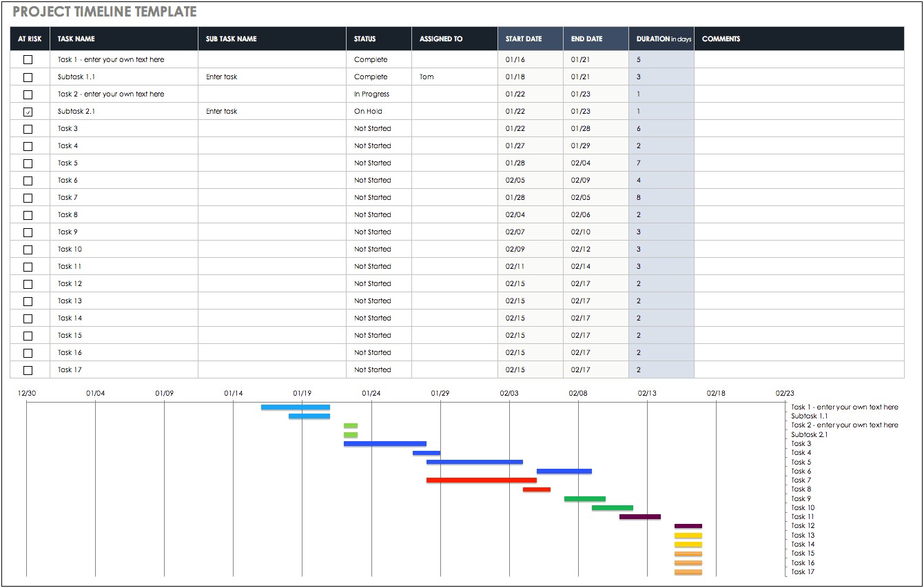The image size is (924, 588).
Task: Select the short red Task 8 Gantt bar
Action: (x=537, y=489)
